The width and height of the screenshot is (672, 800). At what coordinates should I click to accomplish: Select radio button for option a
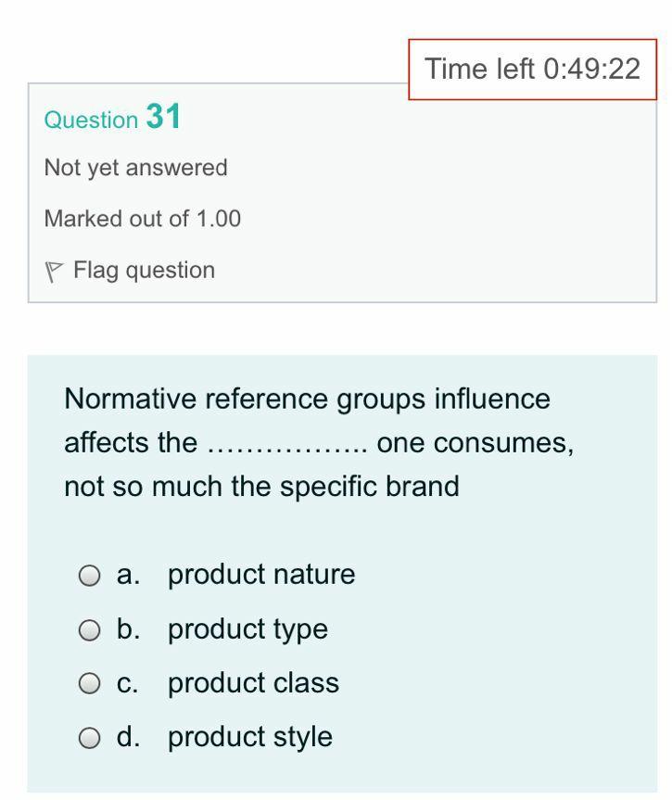click(90, 575)
